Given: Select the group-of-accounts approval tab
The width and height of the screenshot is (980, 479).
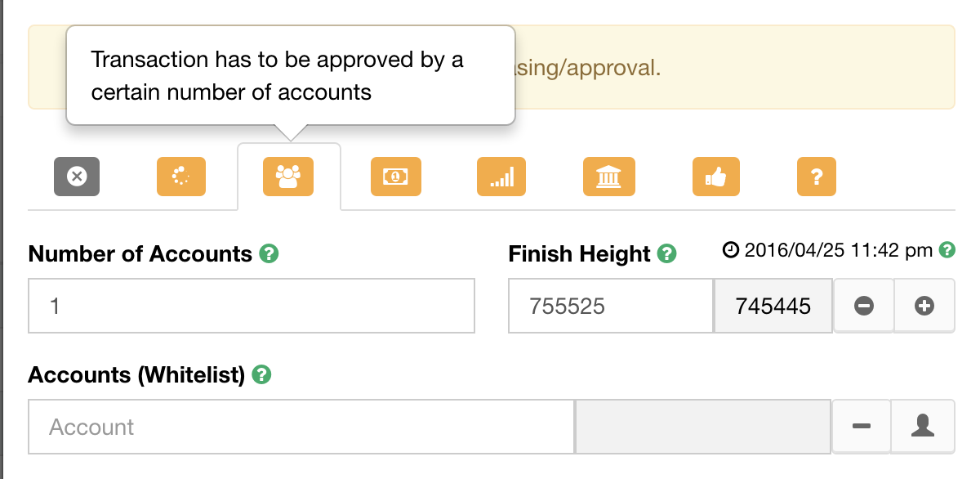Looking at the screenshot, I should pos(288,176).
